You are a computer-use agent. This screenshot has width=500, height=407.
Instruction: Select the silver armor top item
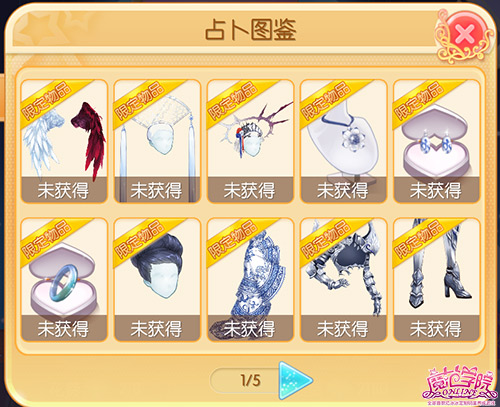tap(343, 280)
